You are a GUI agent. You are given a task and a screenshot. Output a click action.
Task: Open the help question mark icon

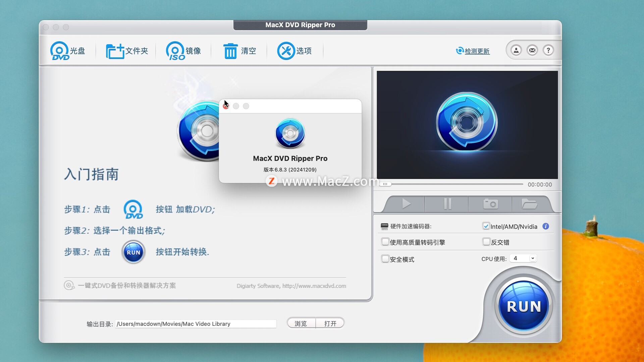[x=548, y=51]
